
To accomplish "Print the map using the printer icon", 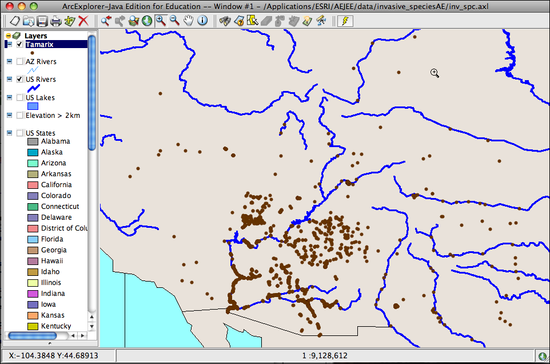I will [x=56, y=21].
